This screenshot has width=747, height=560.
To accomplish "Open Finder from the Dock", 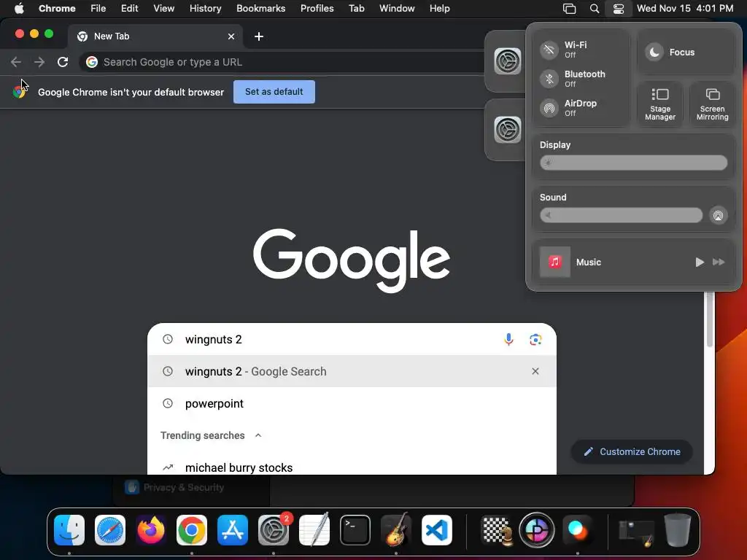I will click(x=69, y=530).
